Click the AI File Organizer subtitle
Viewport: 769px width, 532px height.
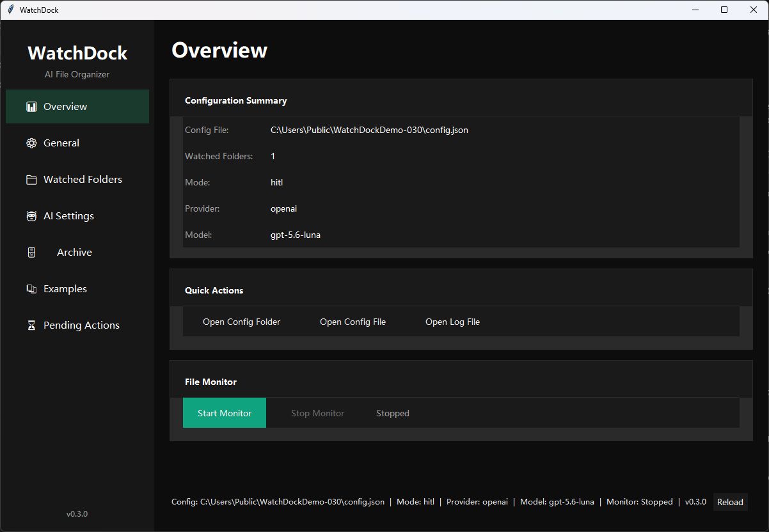(x=77, y=74)
